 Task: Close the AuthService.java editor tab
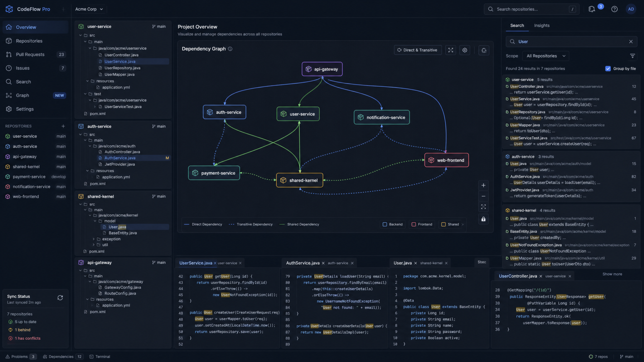(323, 263)
